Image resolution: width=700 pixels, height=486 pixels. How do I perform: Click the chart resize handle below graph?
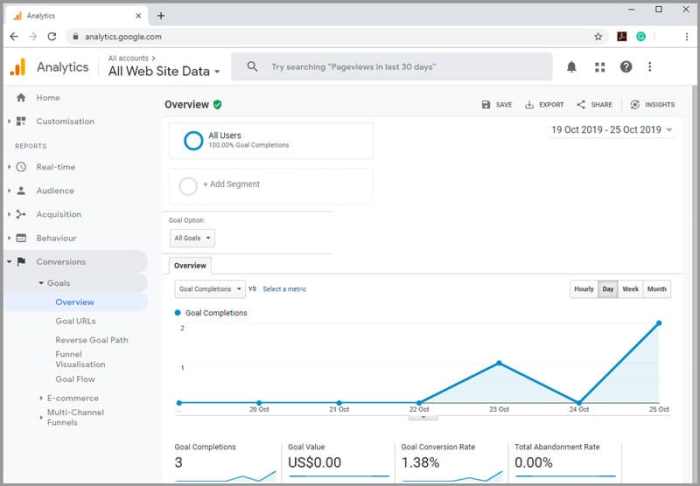pyautogui.click(x=423, y=418)
